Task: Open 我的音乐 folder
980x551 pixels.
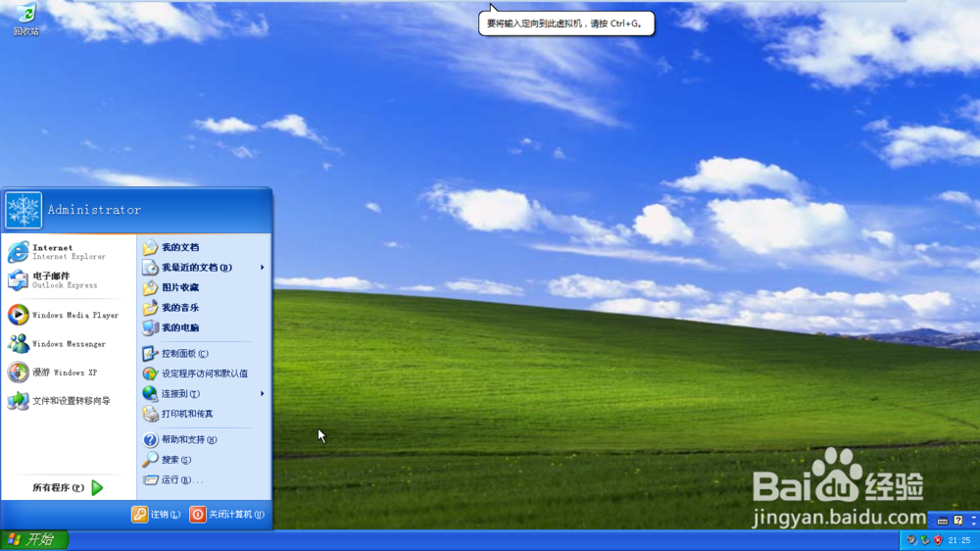Action: click(205, 307)
